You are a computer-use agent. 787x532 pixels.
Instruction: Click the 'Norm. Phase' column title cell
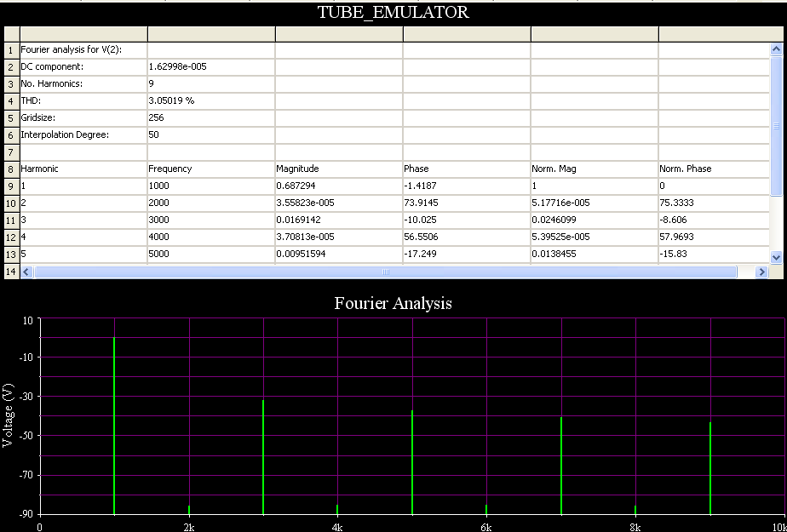tap(714, 169)
